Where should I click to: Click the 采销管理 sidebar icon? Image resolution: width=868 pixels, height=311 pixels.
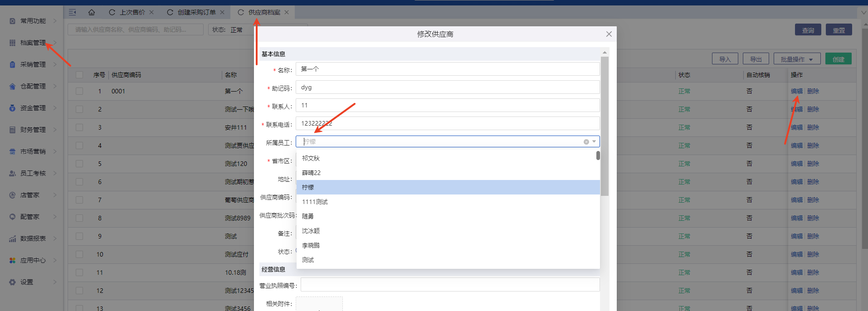pyautogui.click(x=12, y=64)
